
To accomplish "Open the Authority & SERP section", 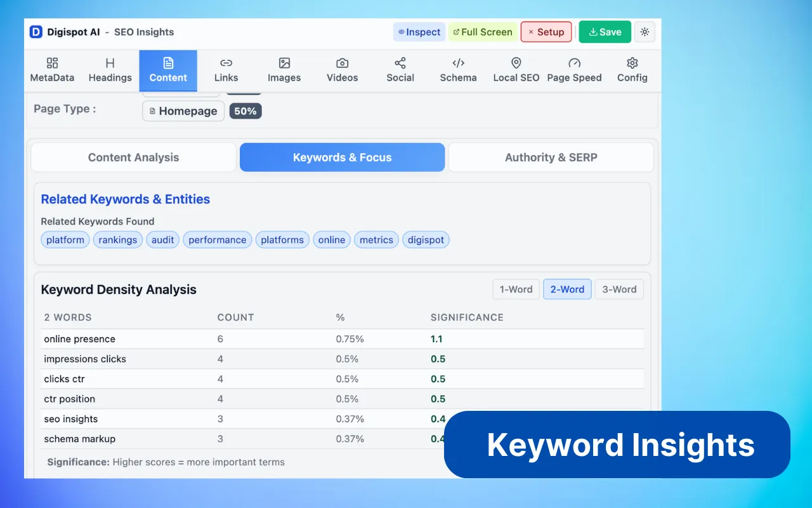I will click(551, 157).
